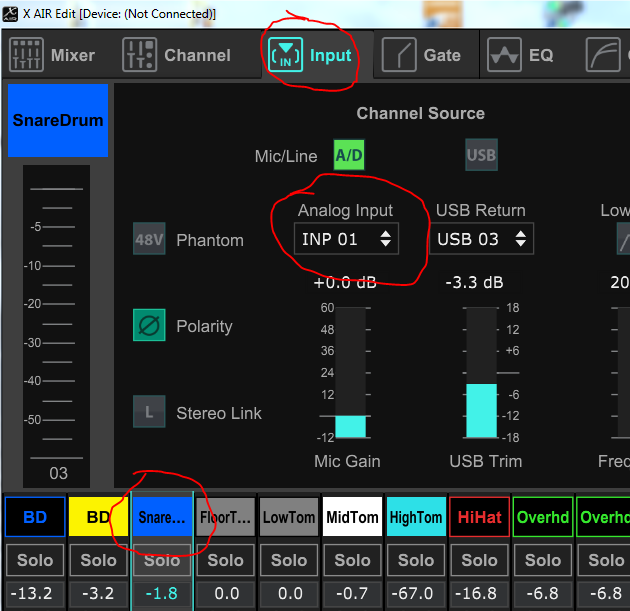This screenshot has width=630, height=611.
Task: Select the HighTom channel strip
Action: (x=416, y=517)
